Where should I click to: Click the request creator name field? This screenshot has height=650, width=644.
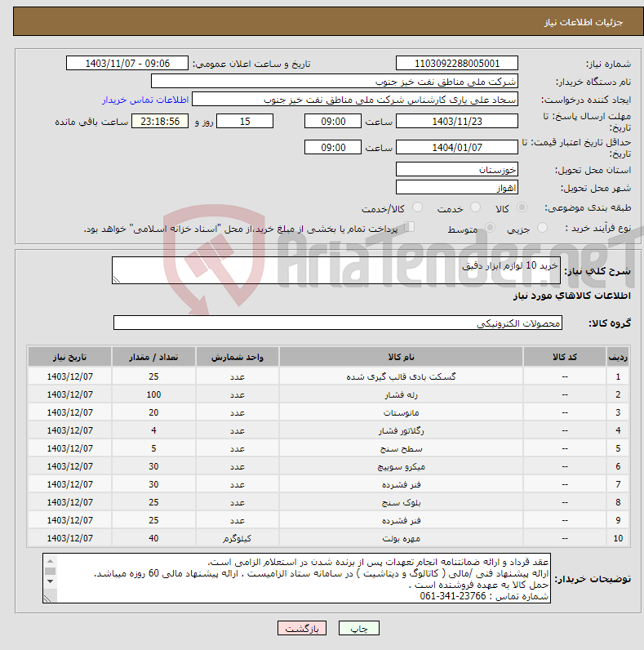coord(355,100)
